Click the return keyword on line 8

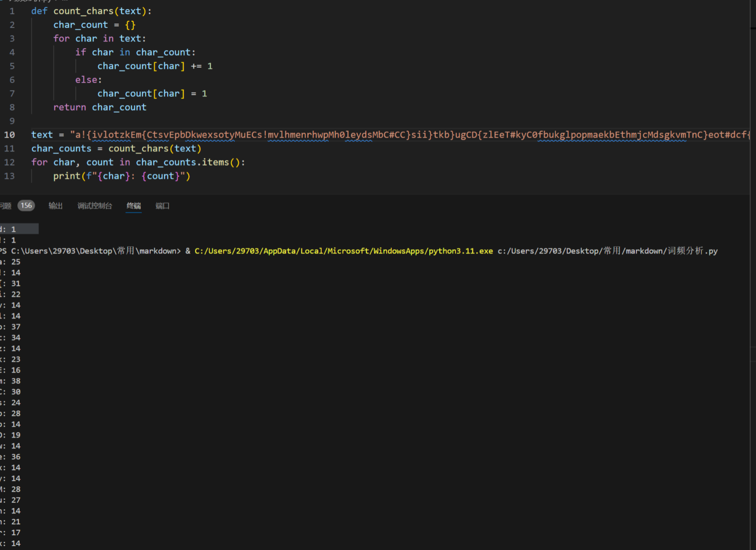click(x=70, y=107)
